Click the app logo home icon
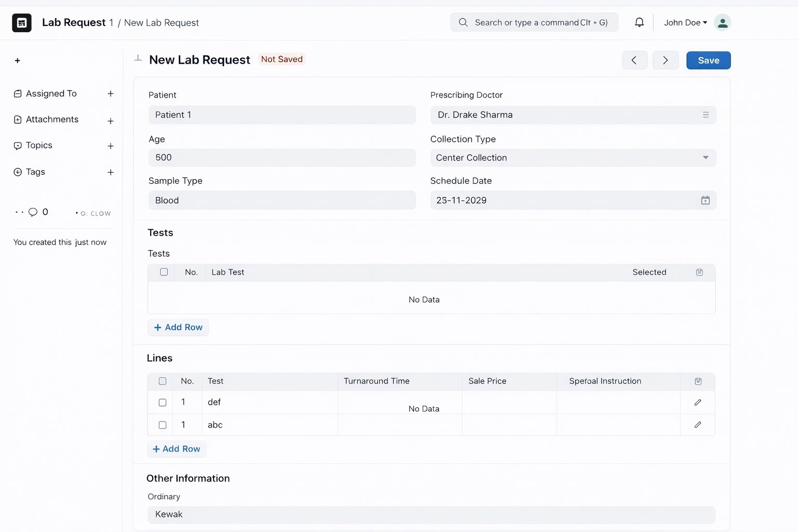 click(x=22, y=23)
